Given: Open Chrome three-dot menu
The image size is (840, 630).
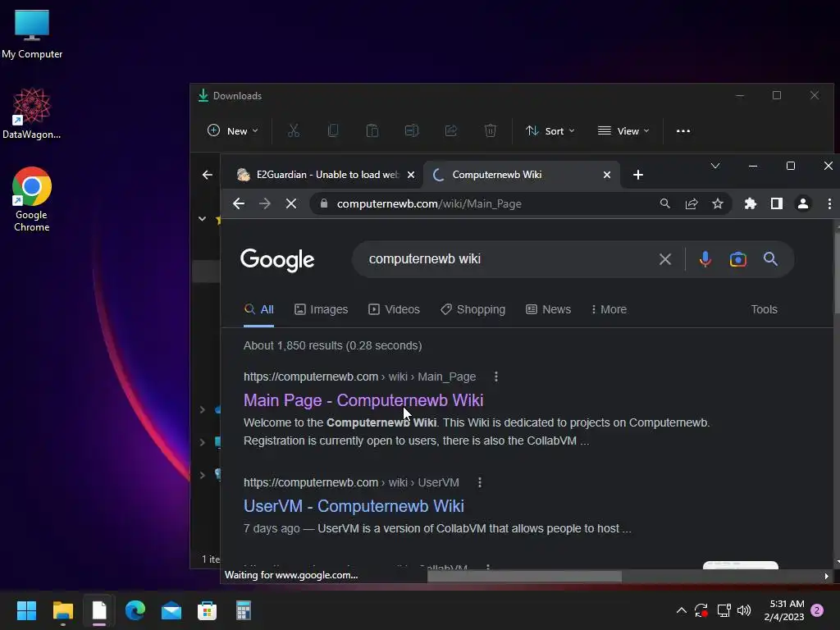Looking at the screenshot, I should pyautogui.click(x=829, y=203).
